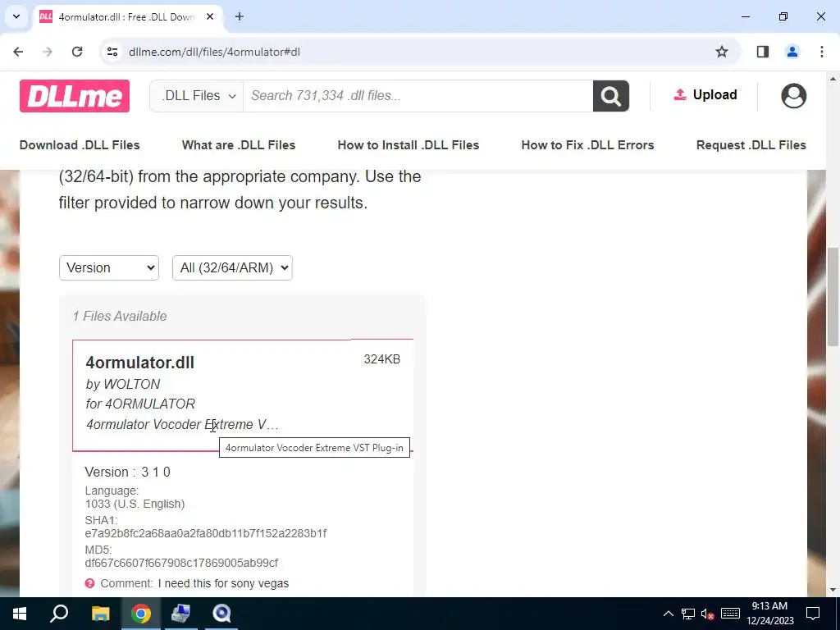Open How to Install .DLL Files
The height and width of the screenshot is (630, 840).
coord(409,145)
